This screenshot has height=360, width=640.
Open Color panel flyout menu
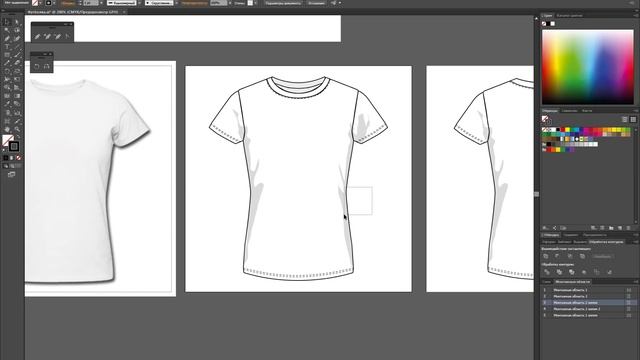(x=636, y=16)
